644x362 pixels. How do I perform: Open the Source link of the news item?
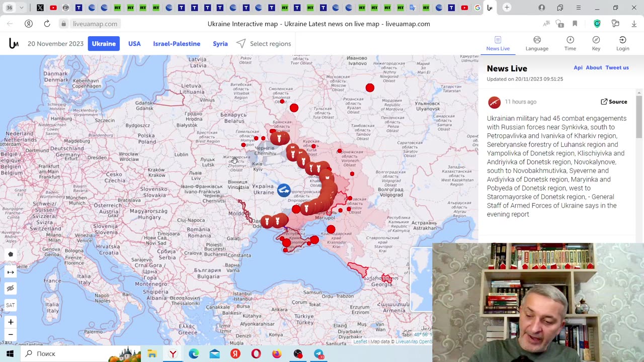614,102
